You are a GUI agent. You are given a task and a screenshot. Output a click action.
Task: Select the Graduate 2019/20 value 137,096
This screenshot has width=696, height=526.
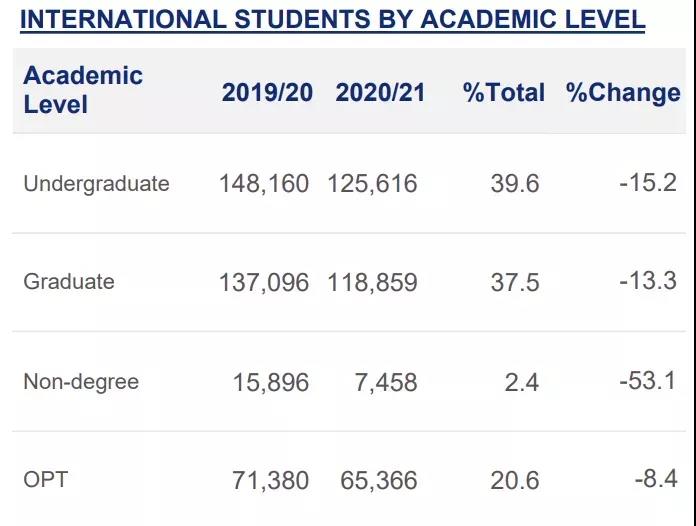[264, 283]
